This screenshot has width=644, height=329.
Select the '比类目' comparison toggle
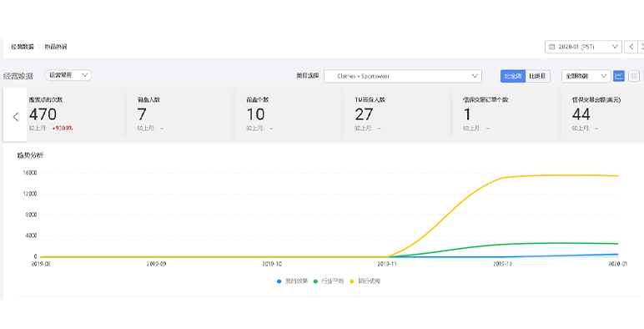point(537,76)
